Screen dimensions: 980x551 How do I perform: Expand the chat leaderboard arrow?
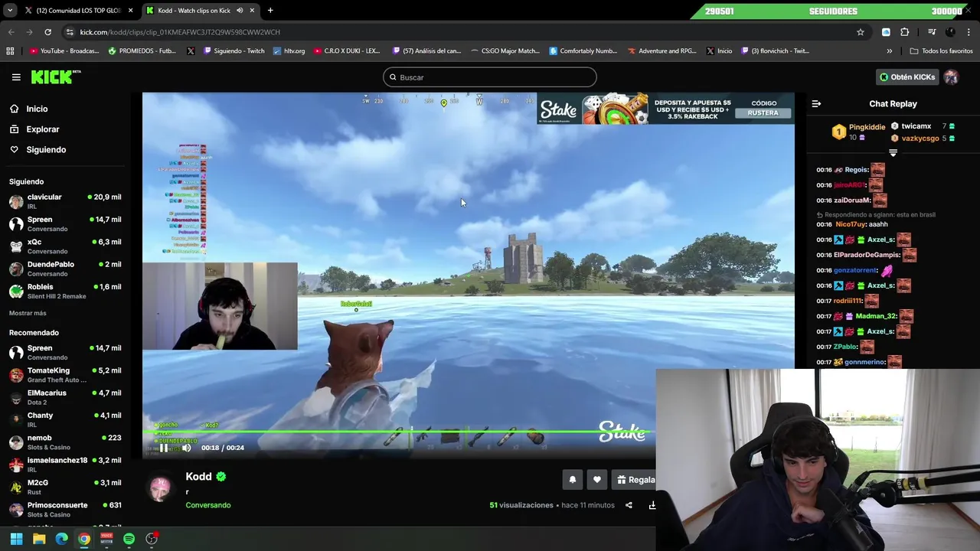[893, 153]
